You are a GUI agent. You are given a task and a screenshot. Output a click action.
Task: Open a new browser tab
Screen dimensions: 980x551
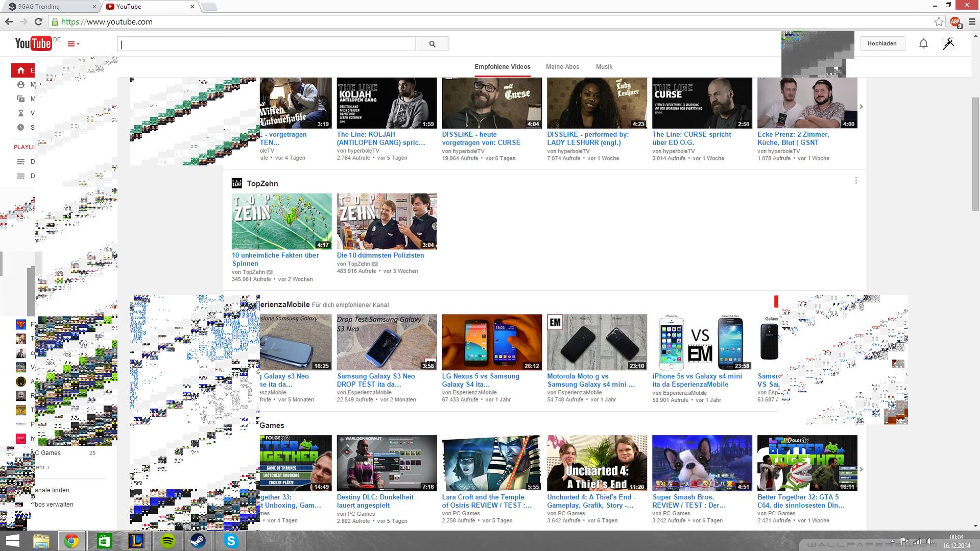[x=209, y=7]
